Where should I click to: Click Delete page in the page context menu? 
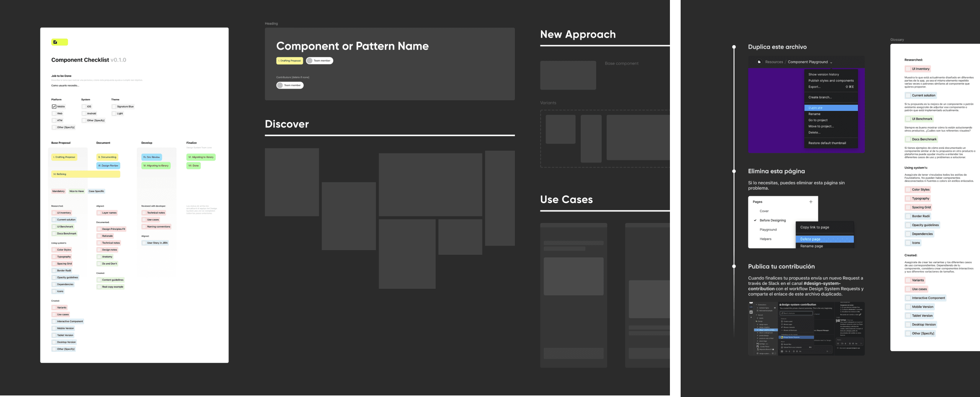pyautogui.click(x=810, y=239)
